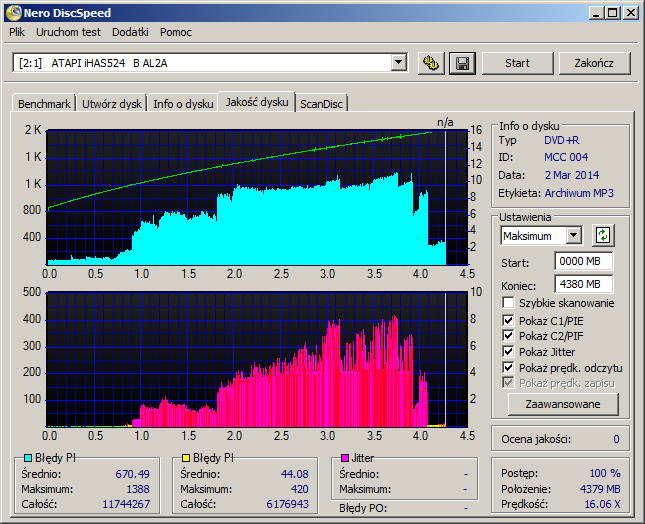Click the n/a label above graph
This screenshot has width=645, height=524.
tap(445, 122)
